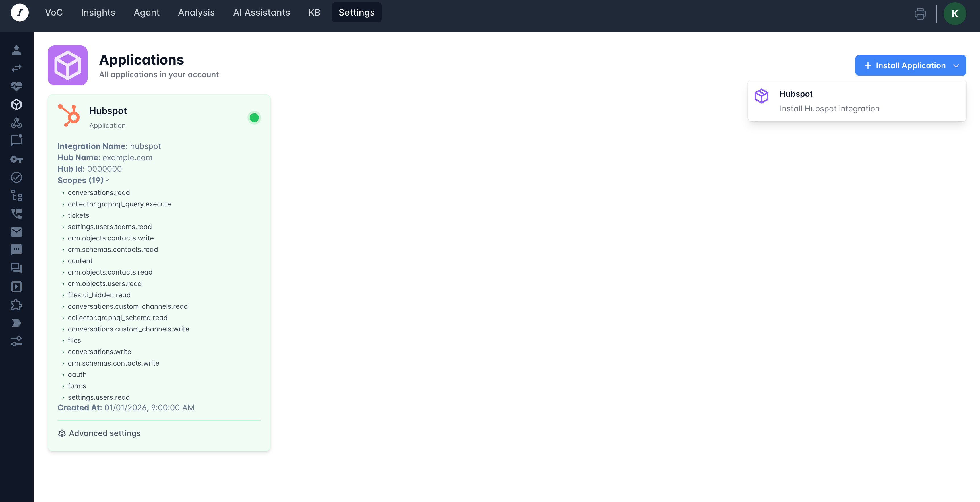Open the user profile sidebar icon
This screenshot has width=980, height=502.
coord(16,50)
